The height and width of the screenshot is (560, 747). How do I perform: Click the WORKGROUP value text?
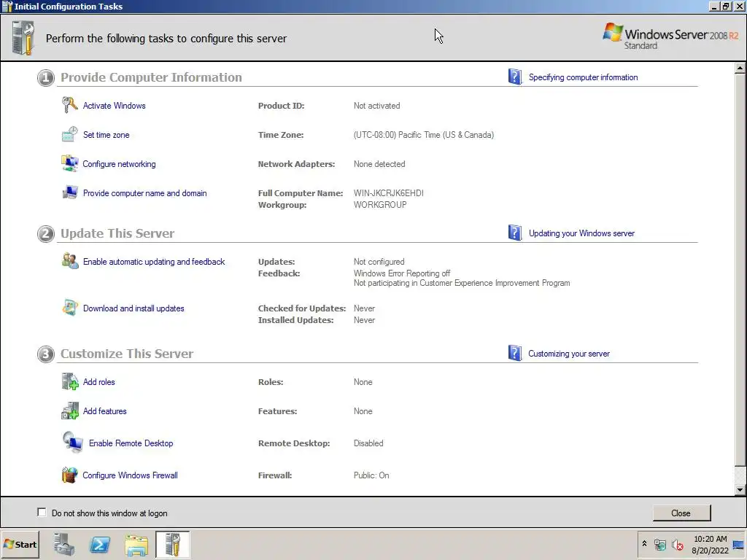coord(380,205)
